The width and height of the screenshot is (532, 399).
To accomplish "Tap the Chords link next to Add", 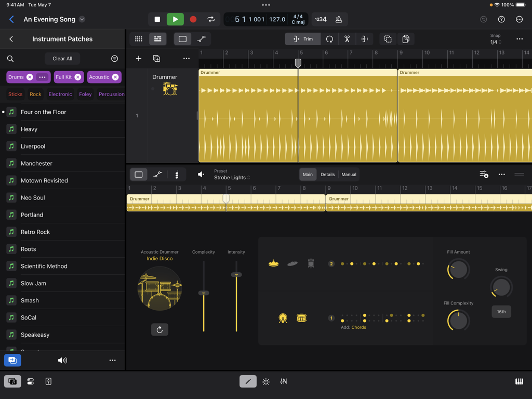I will click(360, 327).
